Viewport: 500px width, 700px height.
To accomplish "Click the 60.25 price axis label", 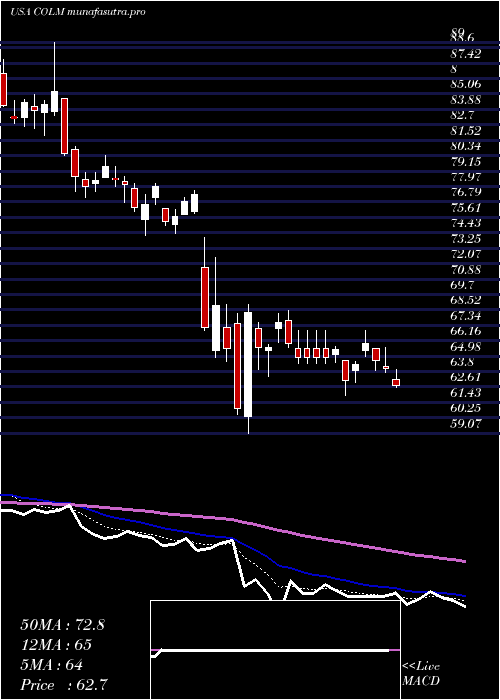I will coord(466,408).
